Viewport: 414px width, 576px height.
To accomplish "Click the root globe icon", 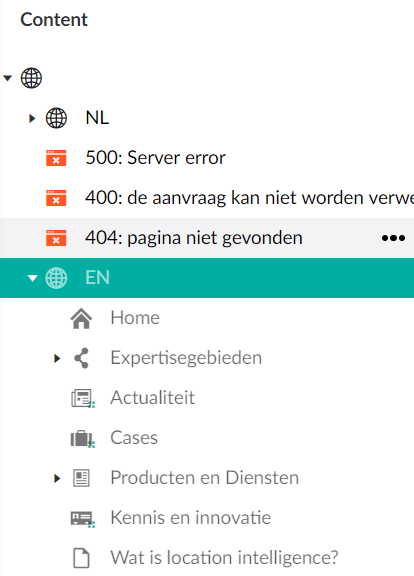I will tap(31, 78).
